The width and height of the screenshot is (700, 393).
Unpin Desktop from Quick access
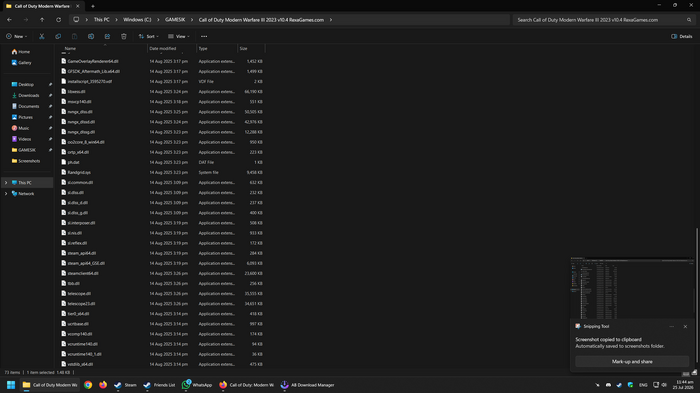[50, 84]
